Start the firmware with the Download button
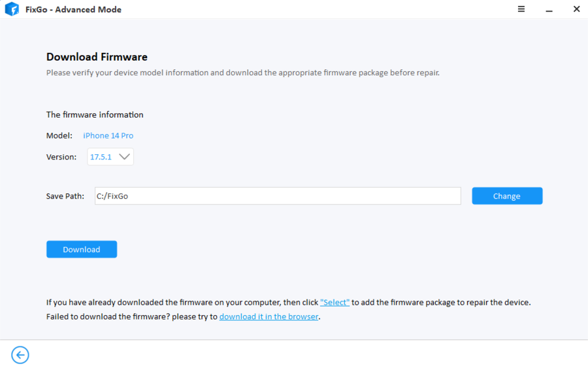The height and width of the screenshot is (368, 588). coord(82,250)
